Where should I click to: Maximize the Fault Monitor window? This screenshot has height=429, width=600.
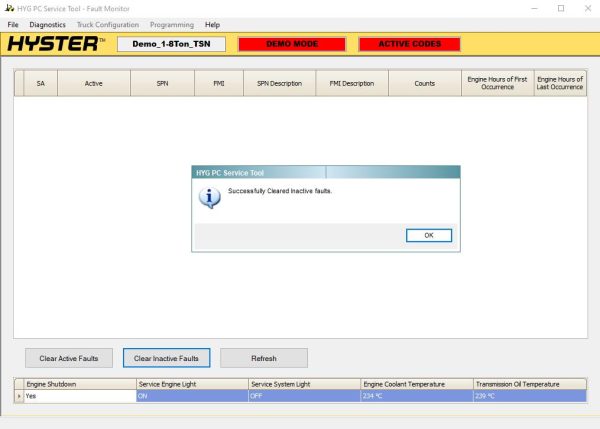point(561,8)
